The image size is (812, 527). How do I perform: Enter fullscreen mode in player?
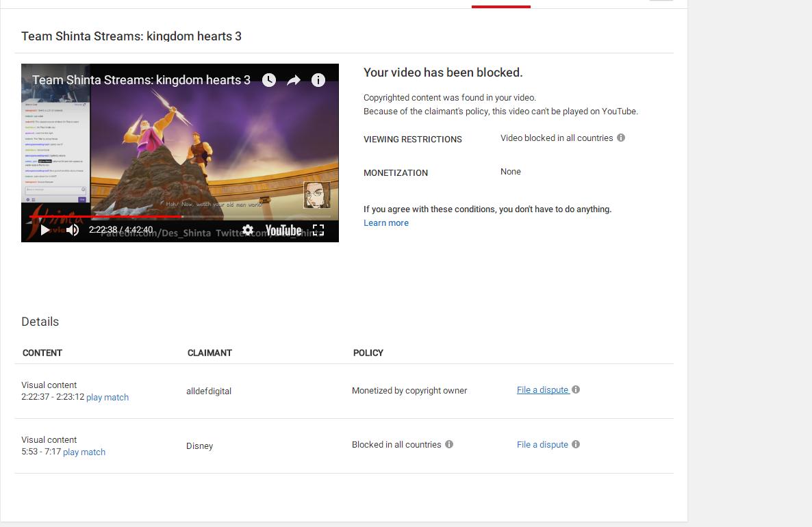click(318, 230)
